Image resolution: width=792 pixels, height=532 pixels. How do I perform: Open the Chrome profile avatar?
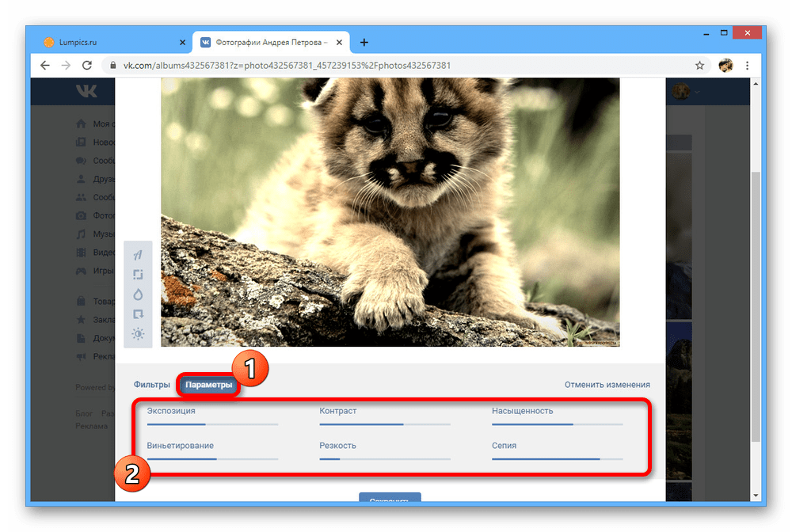pos(725,65)
